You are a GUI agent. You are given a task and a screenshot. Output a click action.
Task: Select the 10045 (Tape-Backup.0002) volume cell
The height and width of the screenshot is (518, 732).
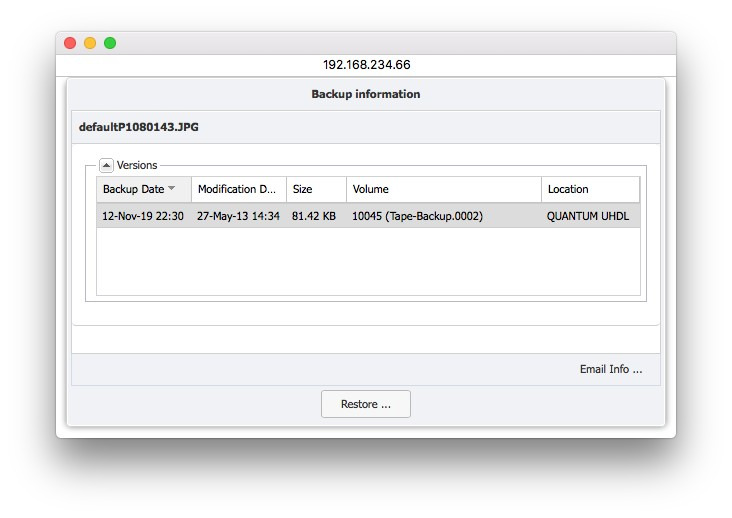pyautogui.click(x=417, y=216)
